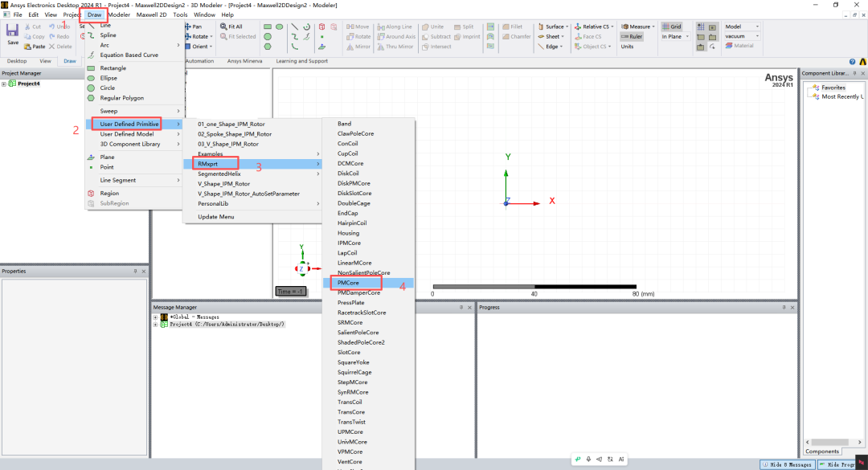Click the Save icon in the ribbon
The image size is (868, 470).
pyautogui.click(x=12, y=31)
